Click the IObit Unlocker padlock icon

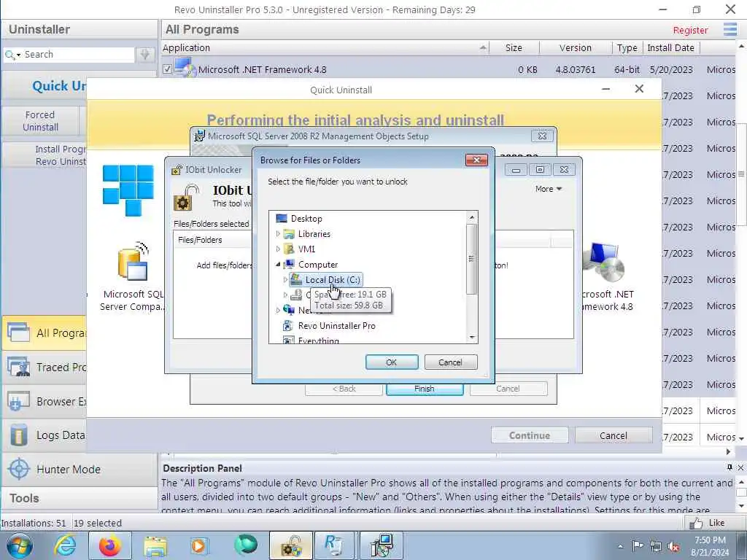tap(186, 198)
